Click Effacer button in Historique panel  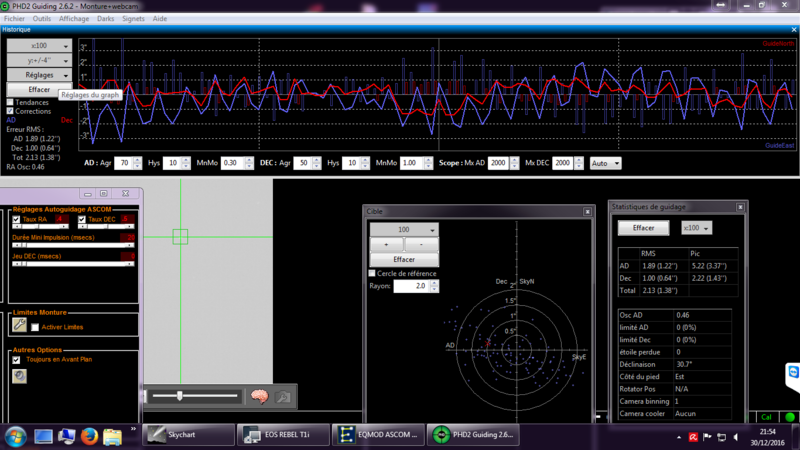(39, 89)
